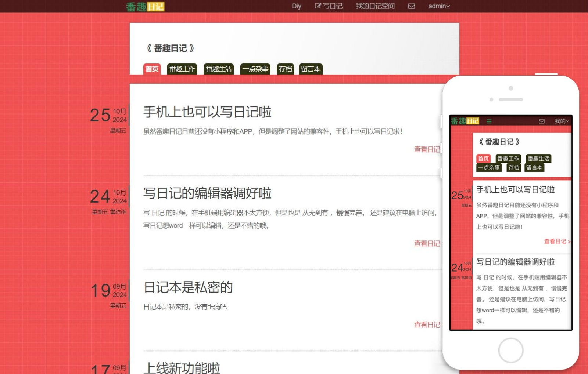Click the mail icon in phone mockup
Viewport: 588px width, 374px height.
(x=542, y=121)
